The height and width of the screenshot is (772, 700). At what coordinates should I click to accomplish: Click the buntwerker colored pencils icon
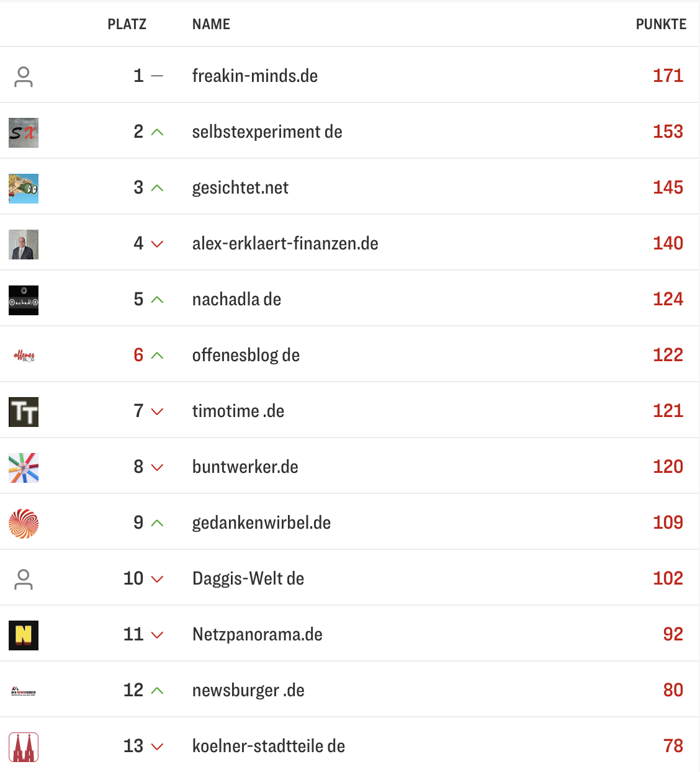coord(24,468)
